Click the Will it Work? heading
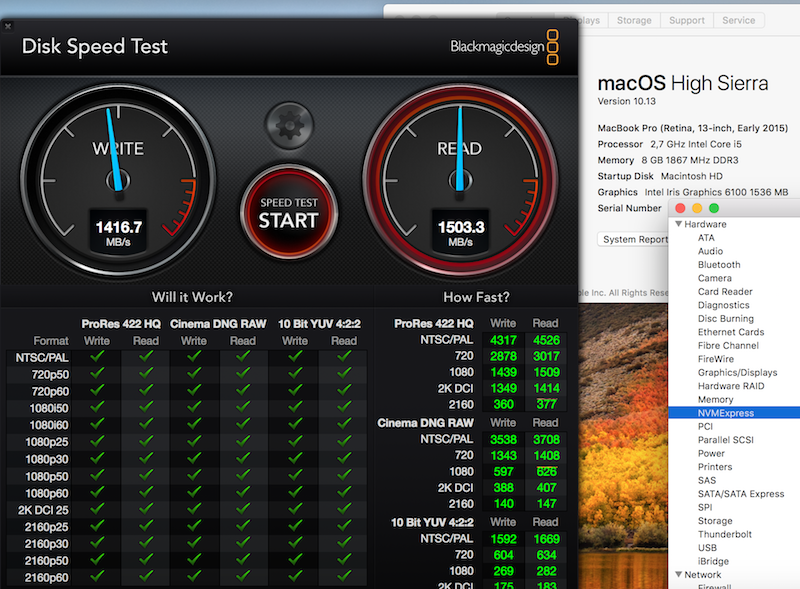 click(192, 297)
